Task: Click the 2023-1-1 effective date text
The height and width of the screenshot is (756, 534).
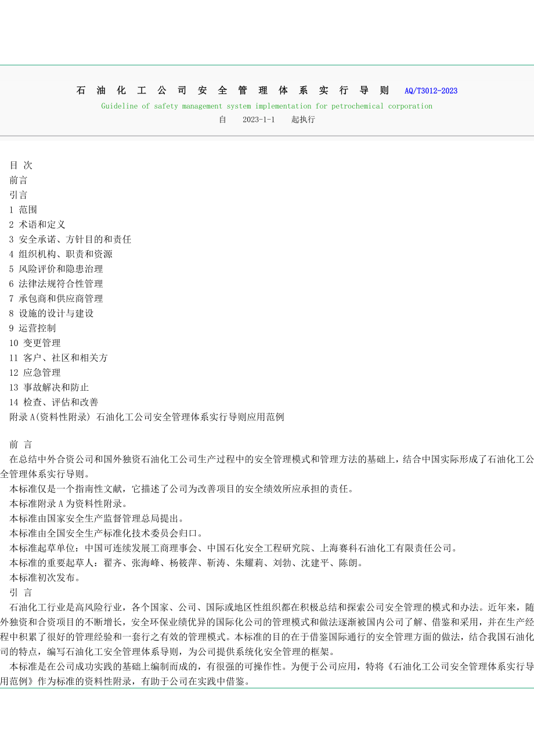Action: click(x=258, y=120)
